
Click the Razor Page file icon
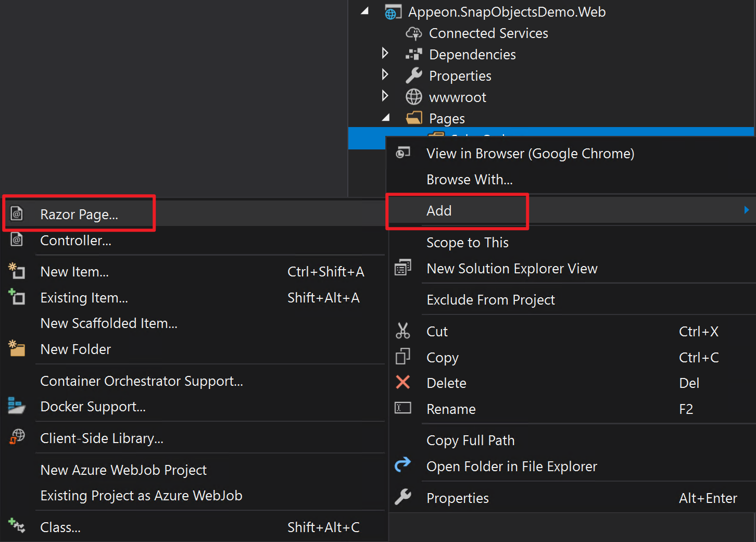[17, 213]
